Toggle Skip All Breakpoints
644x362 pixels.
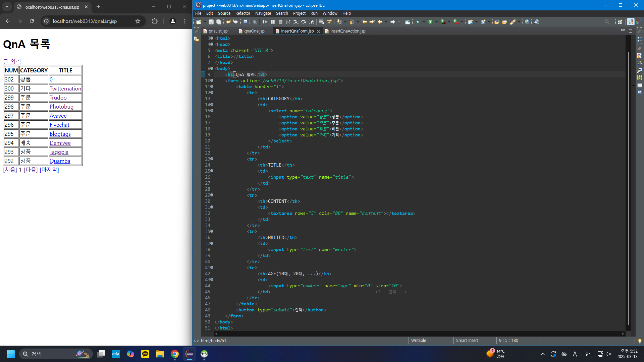255,22
